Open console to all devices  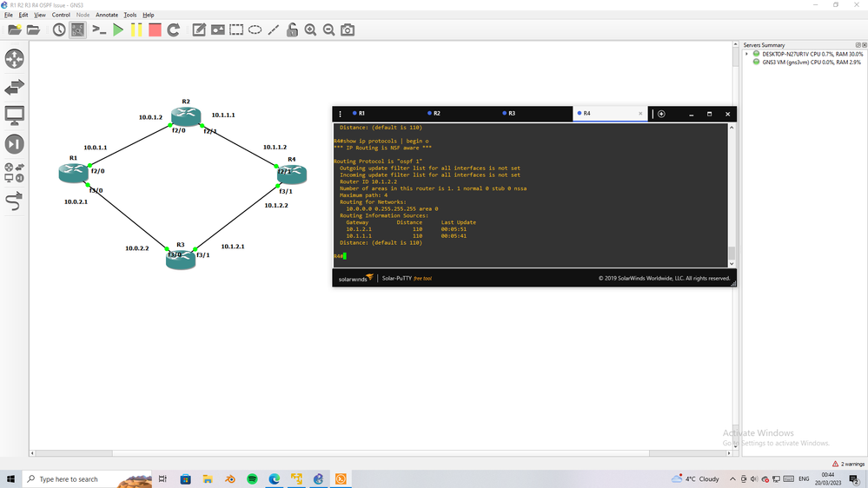(x=99, y=30)
